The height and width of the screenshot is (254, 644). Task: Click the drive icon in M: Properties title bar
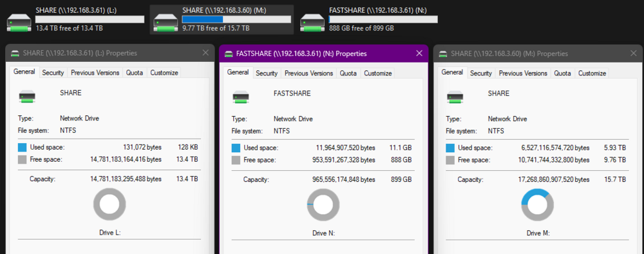point(443,54)
